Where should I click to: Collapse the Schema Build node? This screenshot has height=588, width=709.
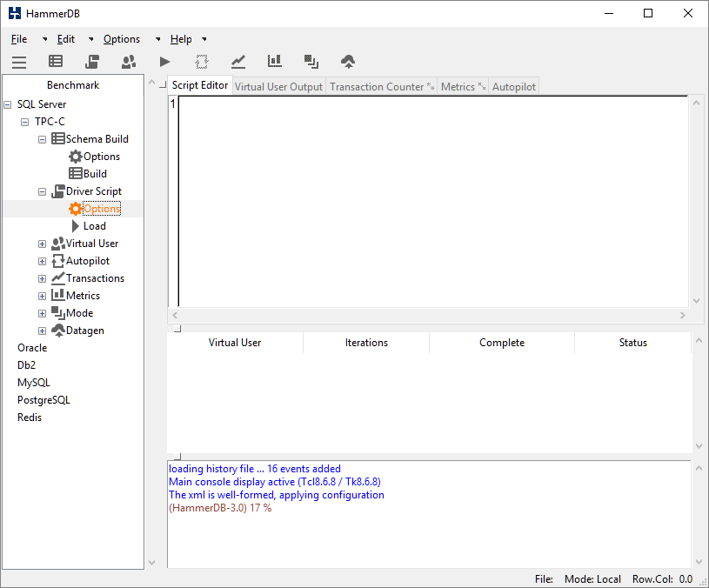coord(42,140)
